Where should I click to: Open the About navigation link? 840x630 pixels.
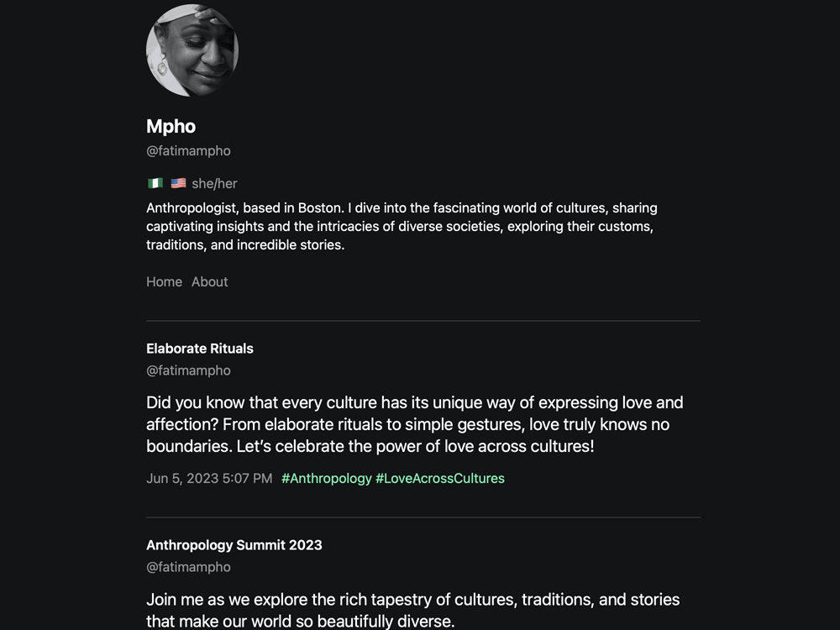(x=209, y=281)
